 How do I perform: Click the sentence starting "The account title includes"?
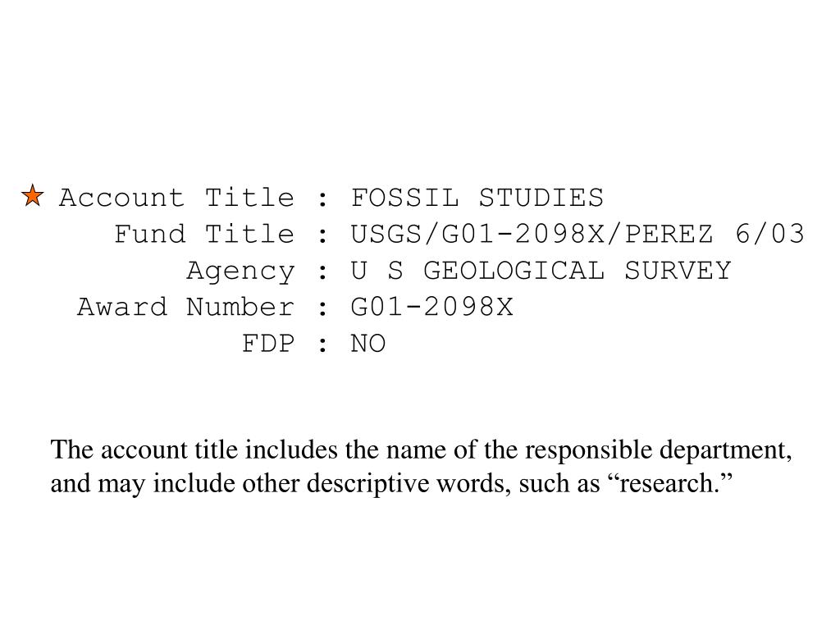pyautogui.click(x=421, y=466)
